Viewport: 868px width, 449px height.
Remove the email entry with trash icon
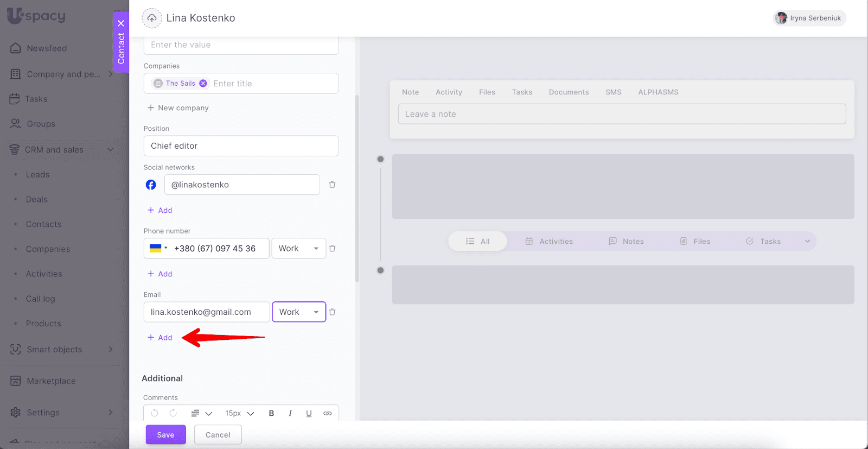point(332,312)
